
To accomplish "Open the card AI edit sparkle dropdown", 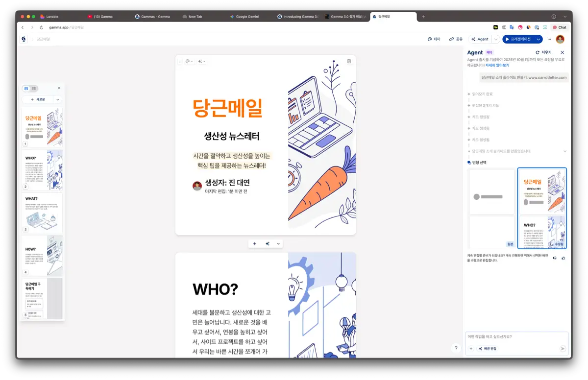I will [202, 61].
